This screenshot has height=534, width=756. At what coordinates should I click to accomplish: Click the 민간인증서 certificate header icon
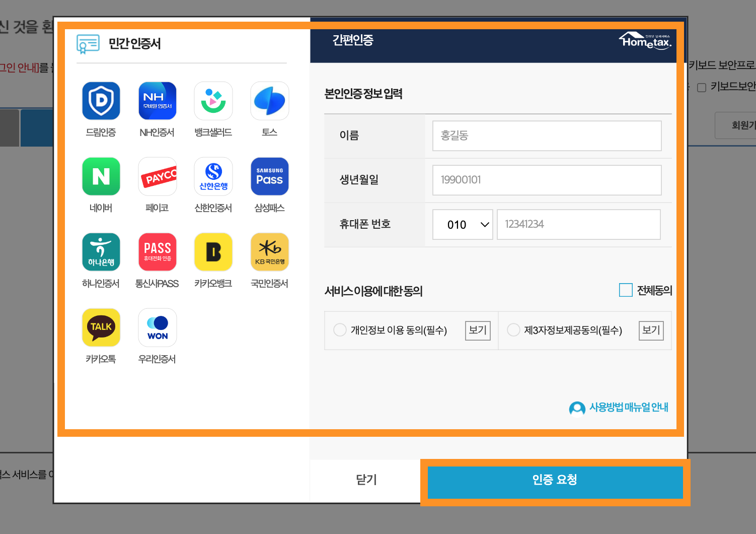(x=88, y=44)
